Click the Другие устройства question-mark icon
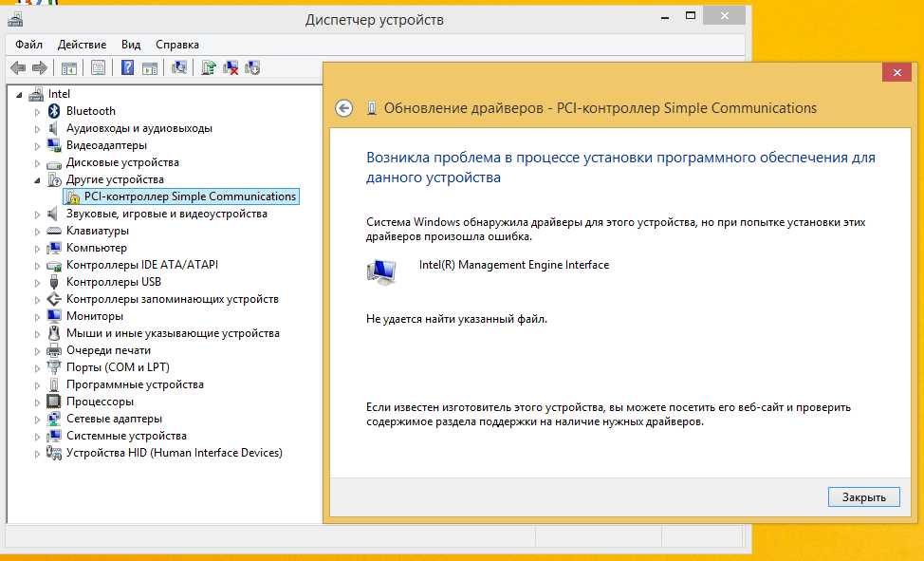 54,179
